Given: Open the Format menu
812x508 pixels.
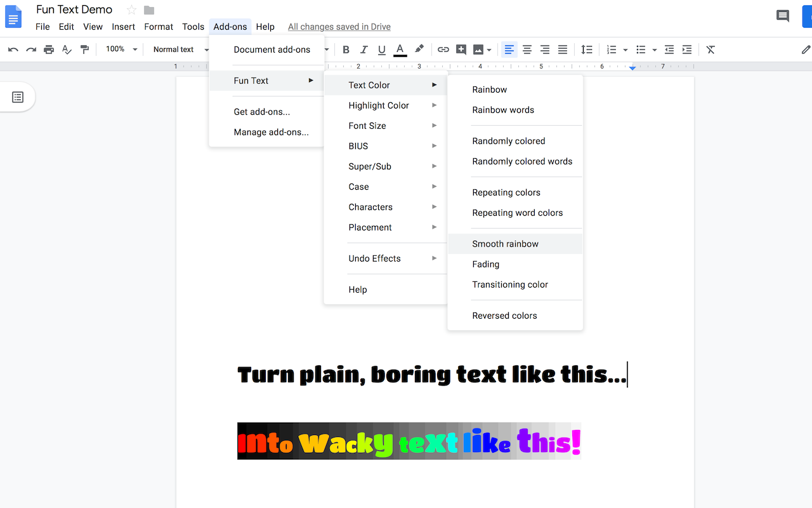Looking at the screenshot, I should coord(159,27).
